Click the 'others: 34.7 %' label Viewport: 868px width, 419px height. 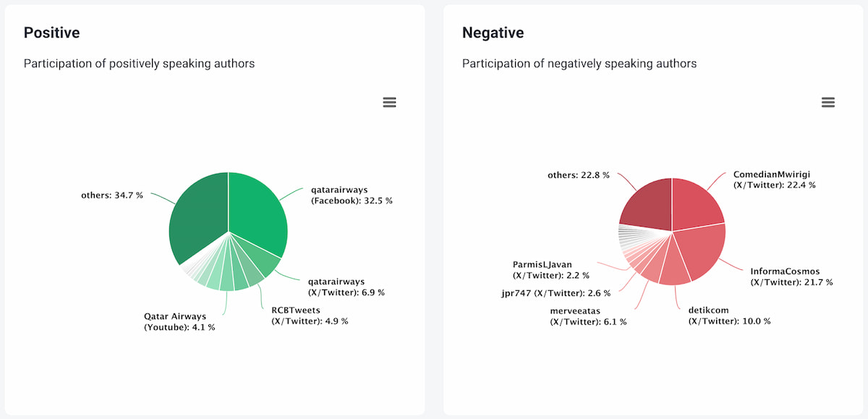(x=112, y=195)
